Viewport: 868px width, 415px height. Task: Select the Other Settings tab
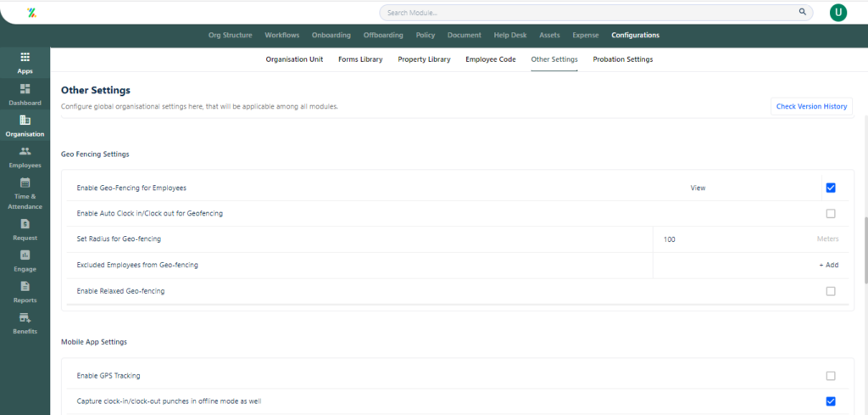(554, 59)
